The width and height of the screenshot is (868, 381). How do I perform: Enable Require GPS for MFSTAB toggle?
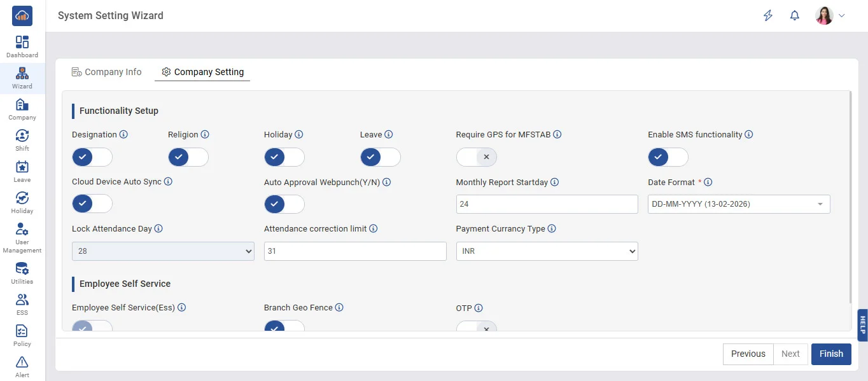[x=476, y=157]
